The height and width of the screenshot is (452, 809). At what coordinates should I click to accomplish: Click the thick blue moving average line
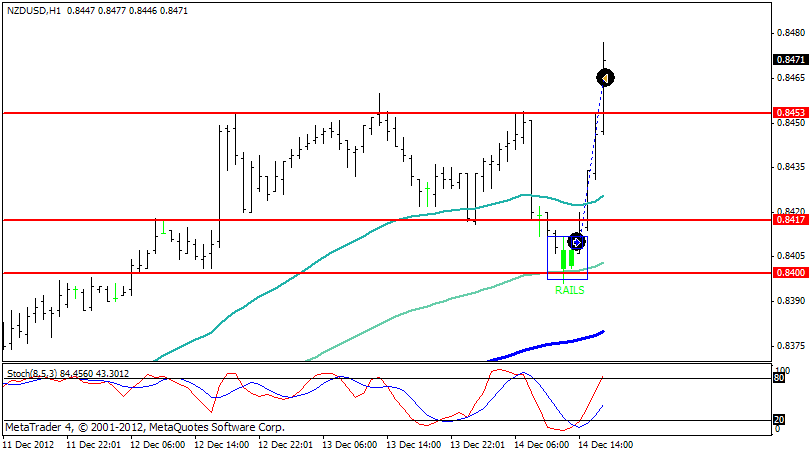[547, 345]
